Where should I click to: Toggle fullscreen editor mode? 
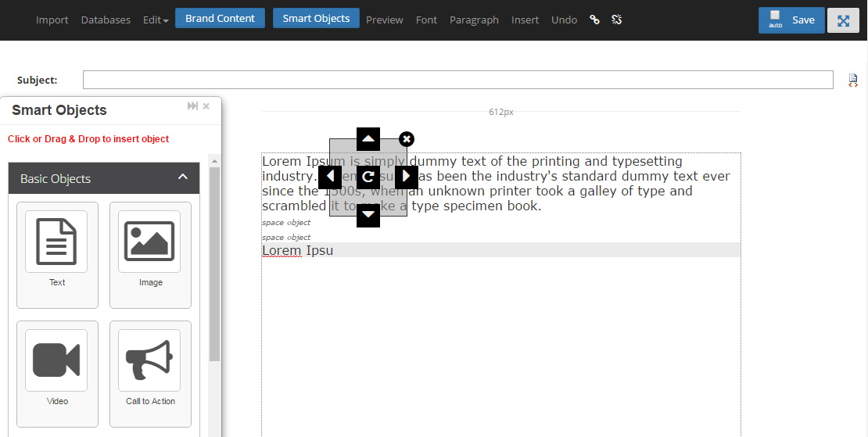[843, 21]
